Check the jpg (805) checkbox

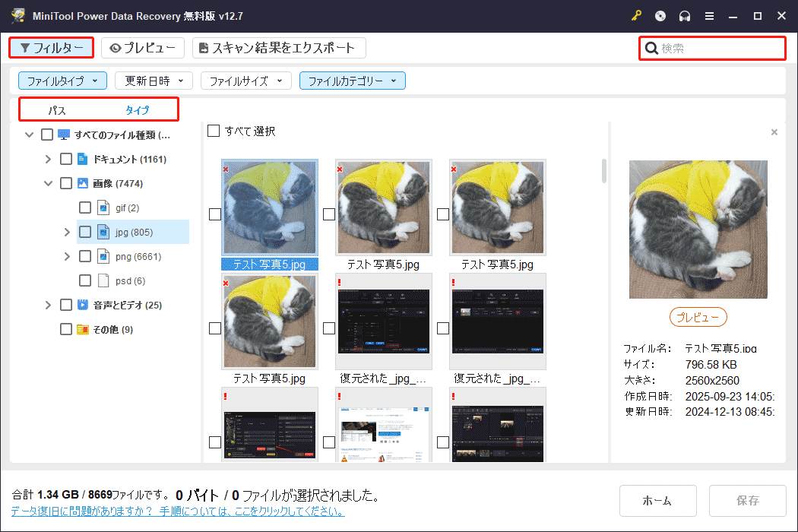[85, 231]
